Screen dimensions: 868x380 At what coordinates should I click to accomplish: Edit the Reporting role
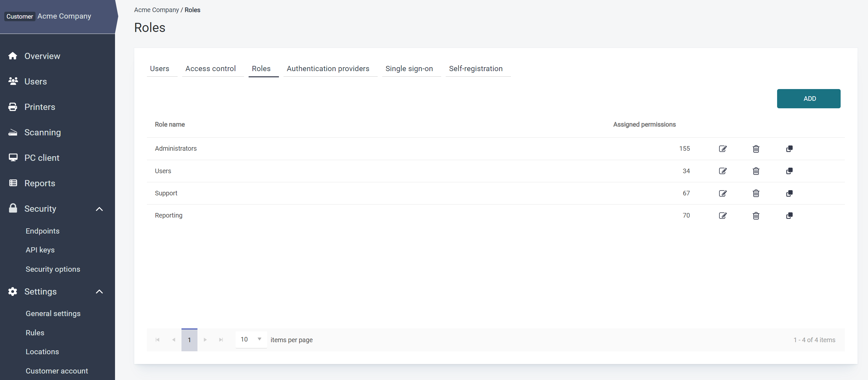(722, 216)
